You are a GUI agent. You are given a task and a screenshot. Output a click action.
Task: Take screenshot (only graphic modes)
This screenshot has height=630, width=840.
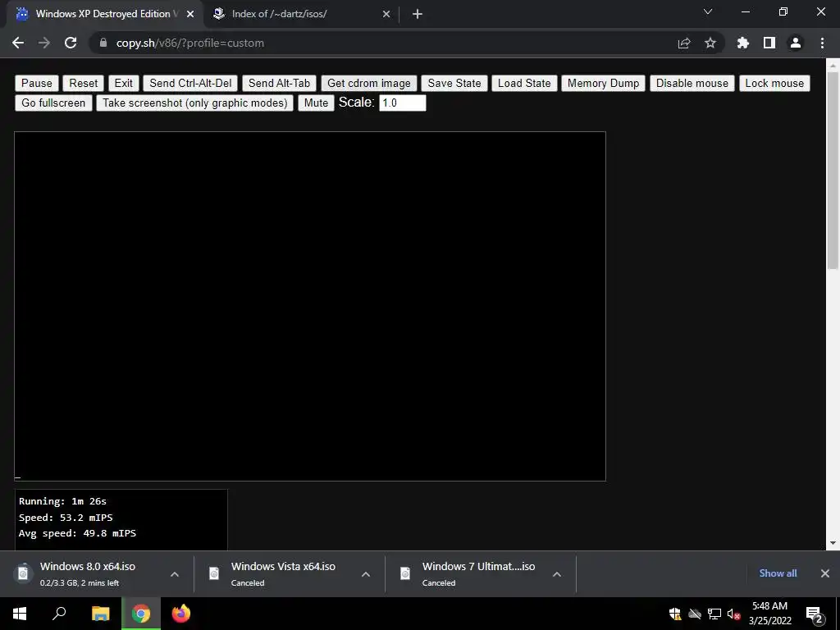pyautogui.click(x=195, y=103)
